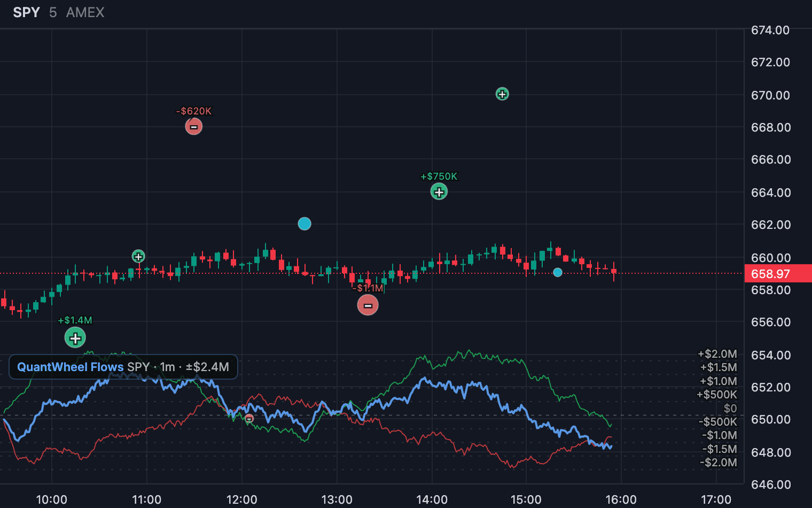Click the tiny red minus marker in flows pane
Screen dimensions: 812x508
(x=249, y=419)
